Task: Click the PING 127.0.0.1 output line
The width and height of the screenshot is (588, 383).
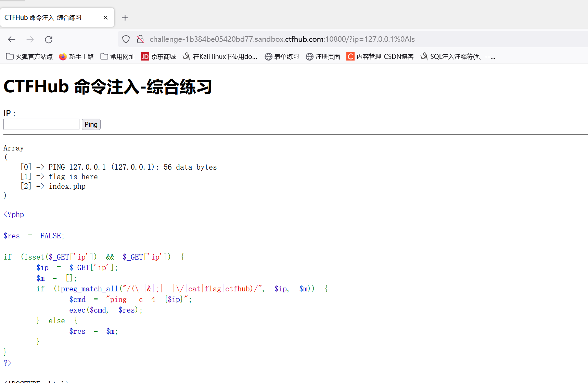Action: pyautogui.click(x=119, y=167)
